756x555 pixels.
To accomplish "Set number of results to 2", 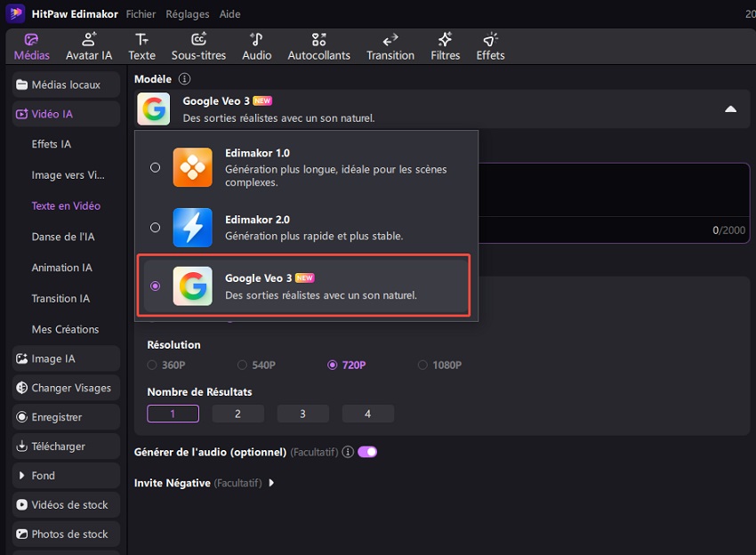I will (238, 414).
